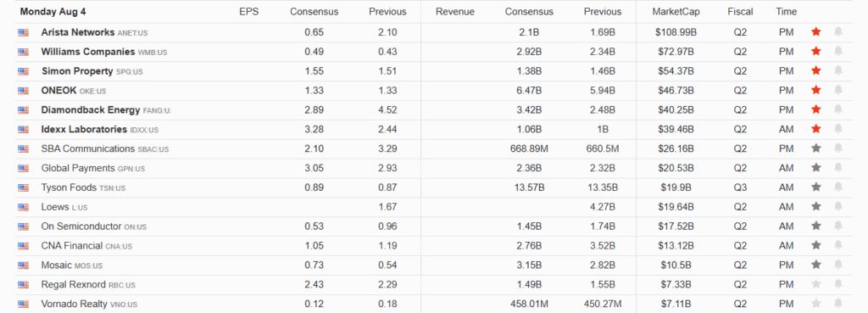Open the Tyson Foods link
Screen dimensions: 868x313
coord(69,187)
